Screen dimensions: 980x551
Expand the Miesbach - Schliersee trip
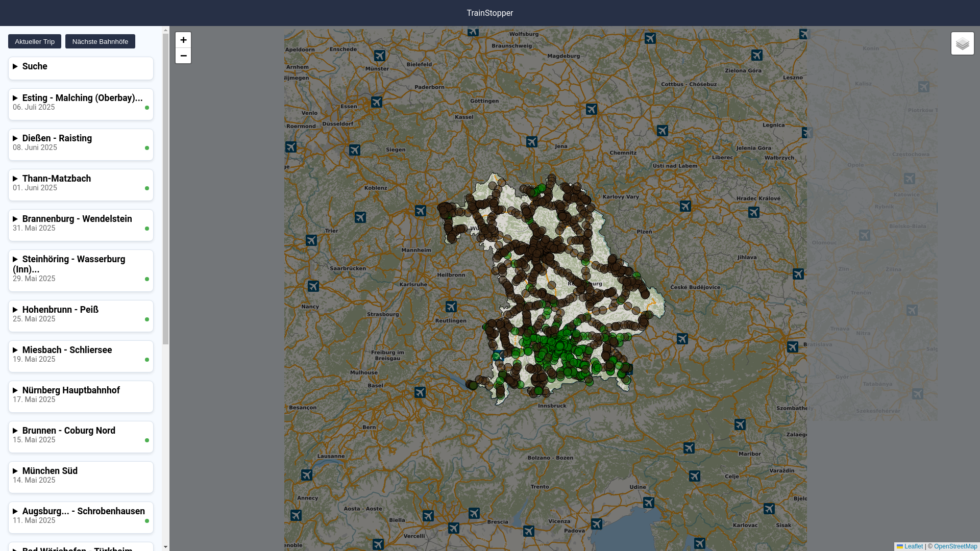pos(81,350)
